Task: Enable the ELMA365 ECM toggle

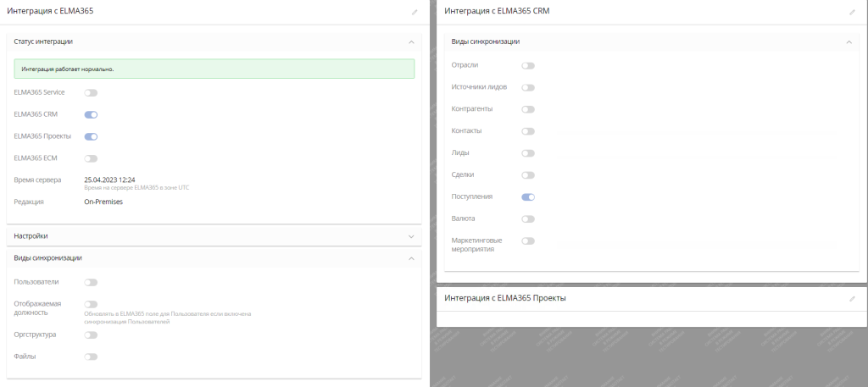Action: pyautogui.click(x=91, y=158)
